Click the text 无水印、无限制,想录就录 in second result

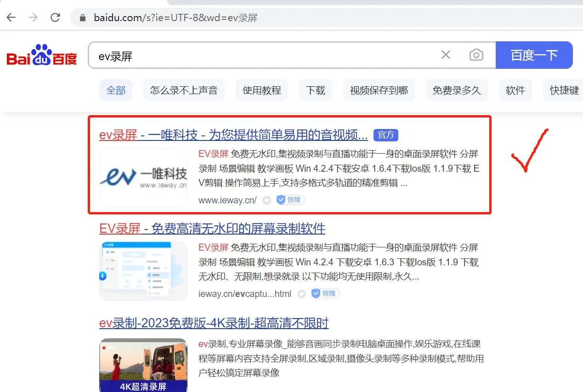coord(249,277)
